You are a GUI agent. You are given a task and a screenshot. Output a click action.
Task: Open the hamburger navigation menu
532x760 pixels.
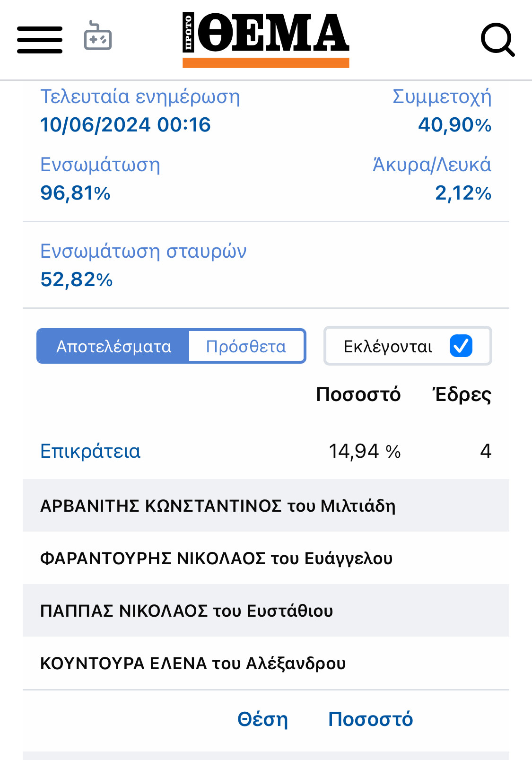[40, 40]
